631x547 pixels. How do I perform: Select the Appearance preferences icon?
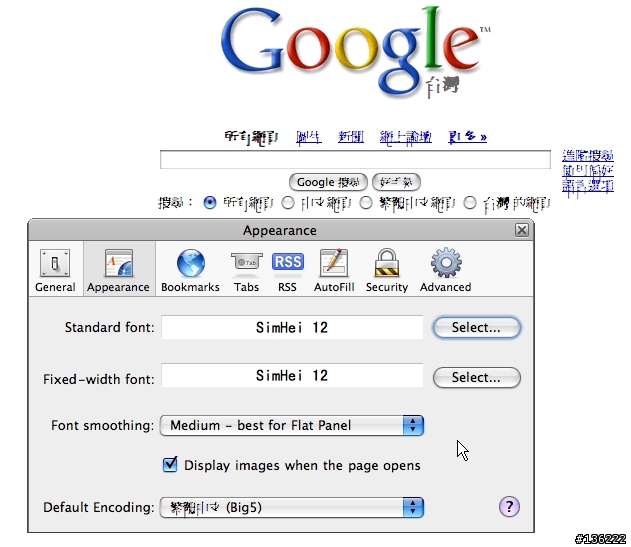point(118,270)
